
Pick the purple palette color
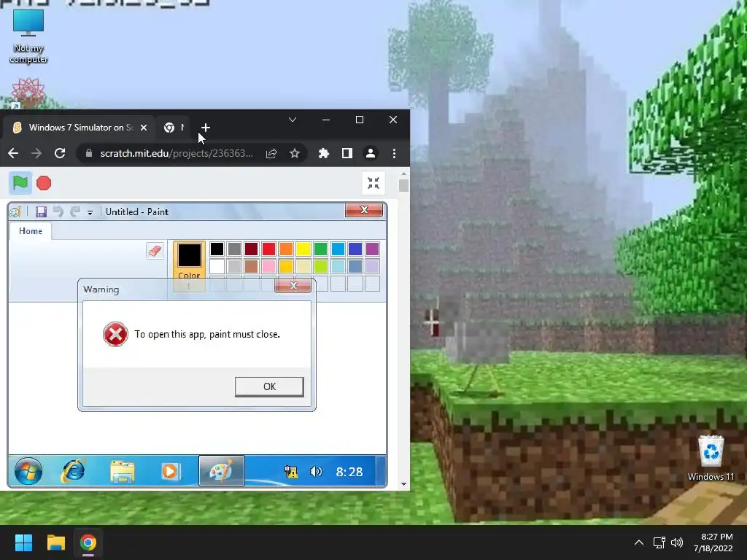(x=373, y=249)
